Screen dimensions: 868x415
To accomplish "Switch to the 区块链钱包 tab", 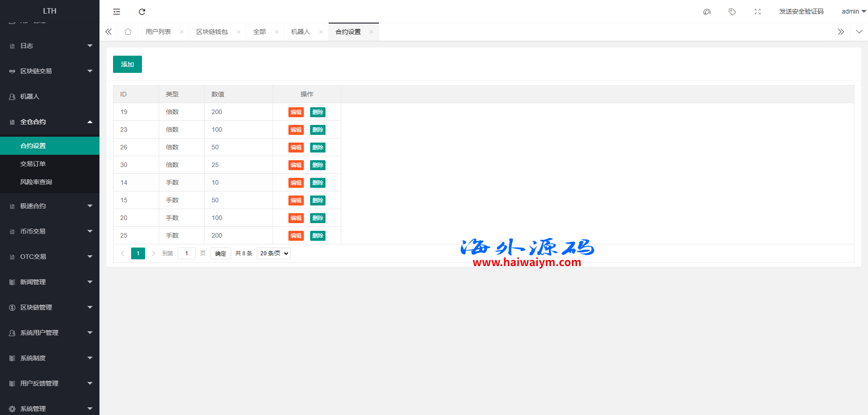I will (x=212, y=32).
